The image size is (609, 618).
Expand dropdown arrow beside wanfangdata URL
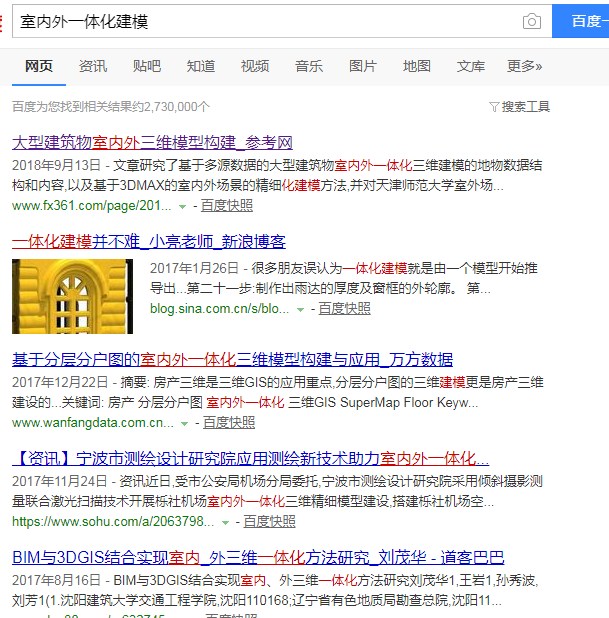pos(184,424)
